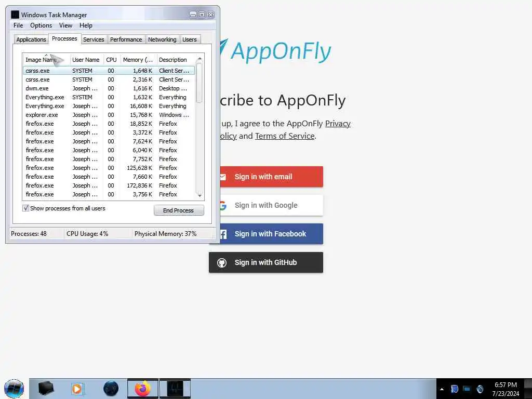Image resolution: width=532 pixels, height=399 pixels.
Task: Open the clock showing 6:57 PM
Action: pyautogui.click(x=506, y=389)
